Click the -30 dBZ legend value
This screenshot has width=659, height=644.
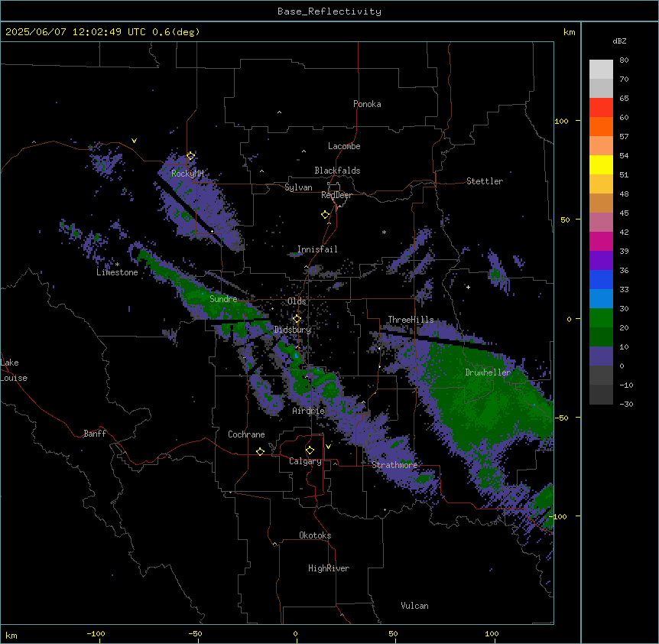tap(626, 404)
